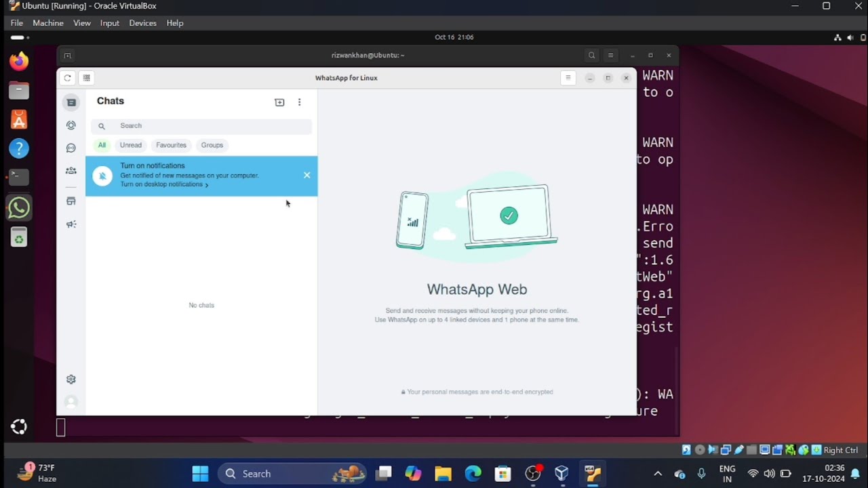This screenshot has height=488, width=868.
Task: Open File Explorer on Windows taskbar
Action: click(x=443, y=473)
